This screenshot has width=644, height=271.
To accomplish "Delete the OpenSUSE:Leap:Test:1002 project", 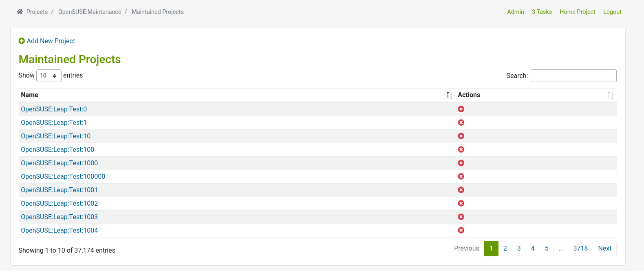I will 461,203.
